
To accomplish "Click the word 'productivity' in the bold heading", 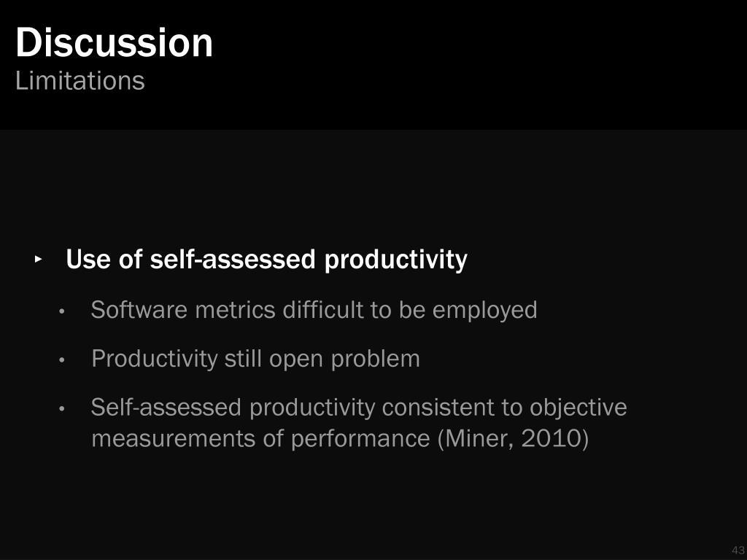I will [396, 260].
